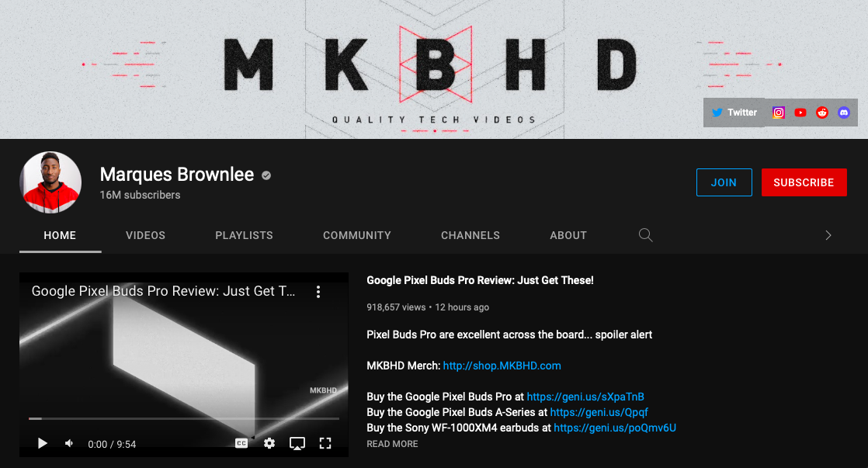This screenshot has height=468, width=868.
Task: Open the CHANNELS tab
Action: tap(470, 235)
